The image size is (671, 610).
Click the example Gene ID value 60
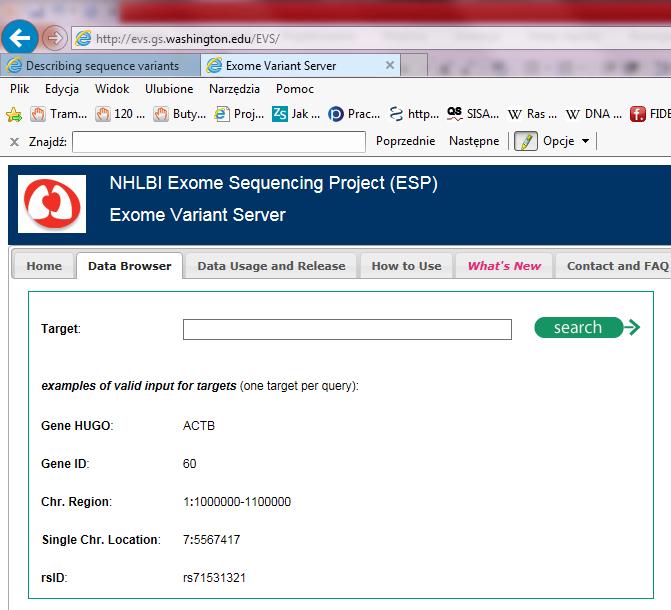[190, 464]
